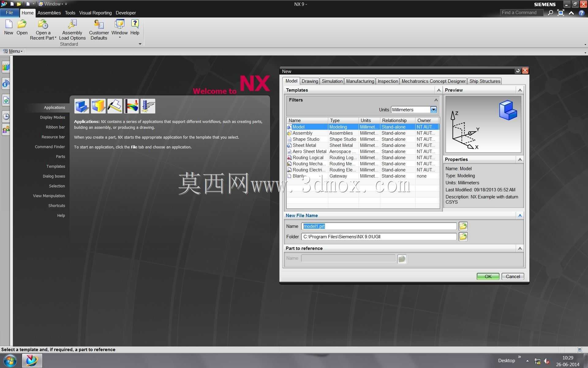Open the HD3D Tools resource bar icon

point(6,84)
